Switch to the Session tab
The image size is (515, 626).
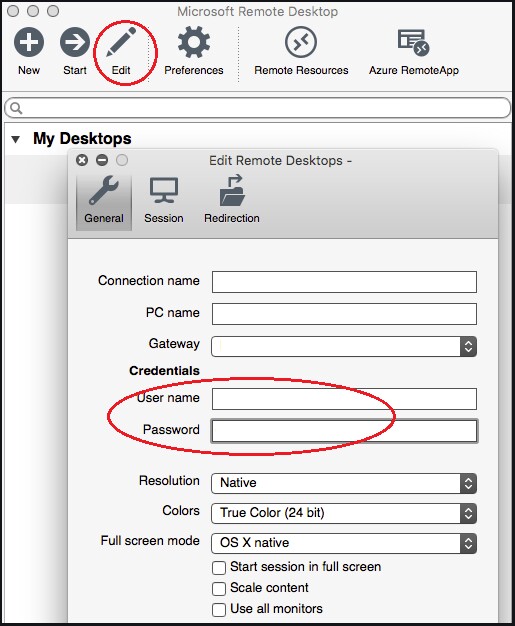[164, 200]
